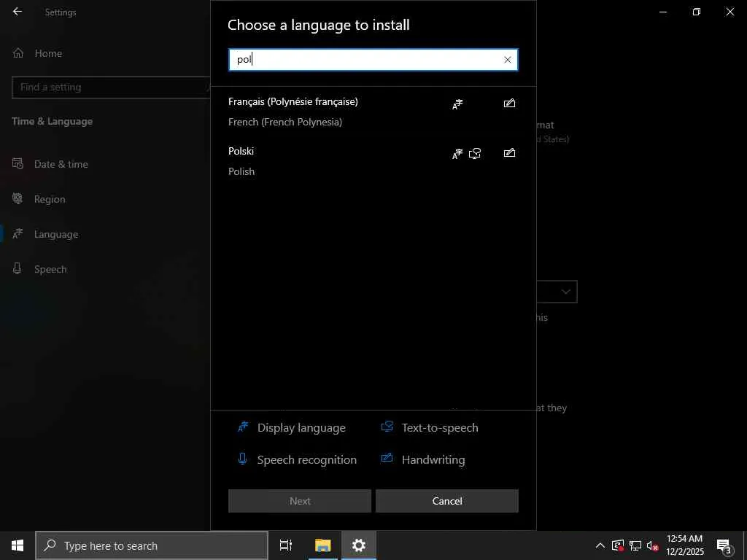Click the network tray icon

(x=635, y=545)
